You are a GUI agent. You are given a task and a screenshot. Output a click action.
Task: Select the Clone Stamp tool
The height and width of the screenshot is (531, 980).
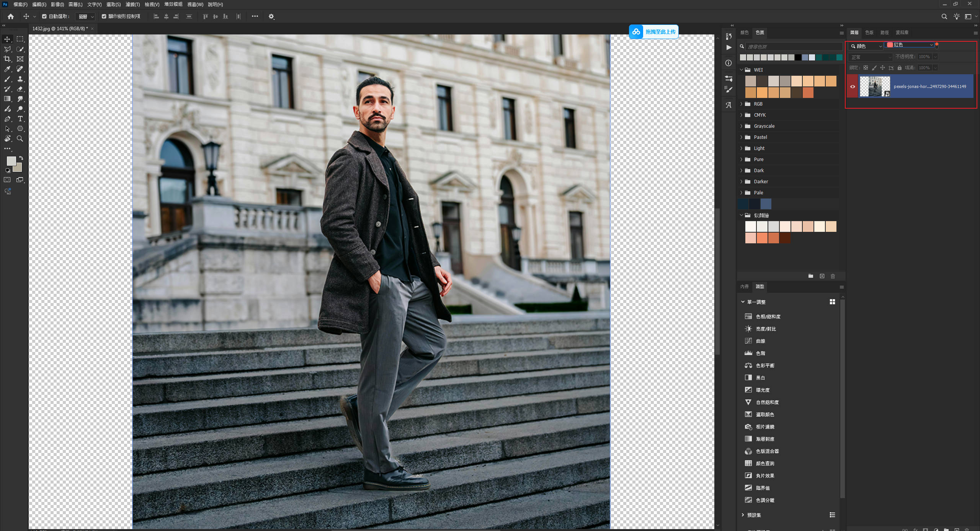pyautogui.click(x=20, y=79)
